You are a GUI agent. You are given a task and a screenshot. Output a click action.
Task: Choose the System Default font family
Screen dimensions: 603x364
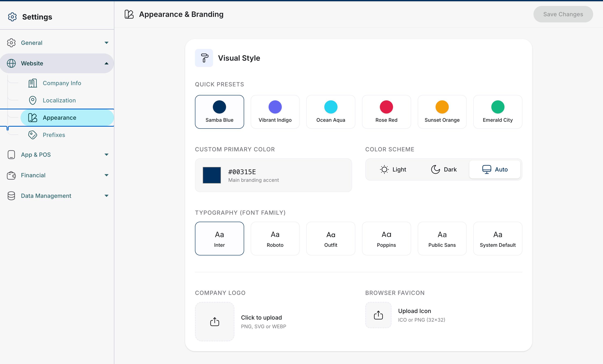(x=498, y=239)
